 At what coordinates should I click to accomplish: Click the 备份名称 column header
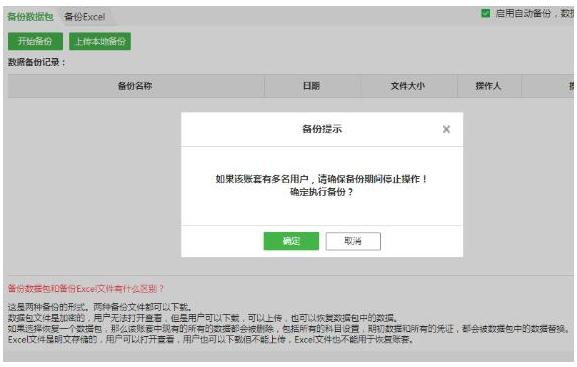(x=135, y=86)
